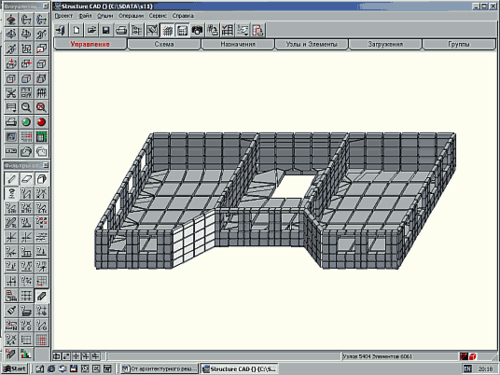Click the New document icon

76,31
